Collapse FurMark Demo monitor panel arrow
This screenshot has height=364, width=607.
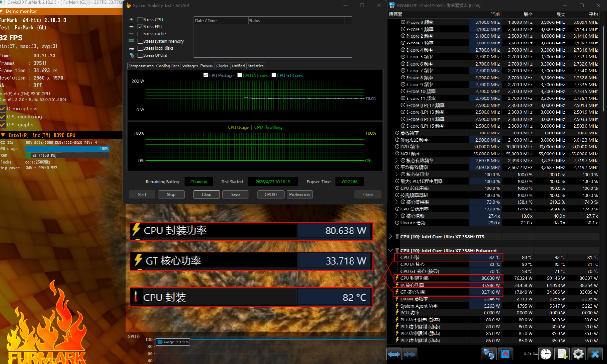click(x=1, y=11)
